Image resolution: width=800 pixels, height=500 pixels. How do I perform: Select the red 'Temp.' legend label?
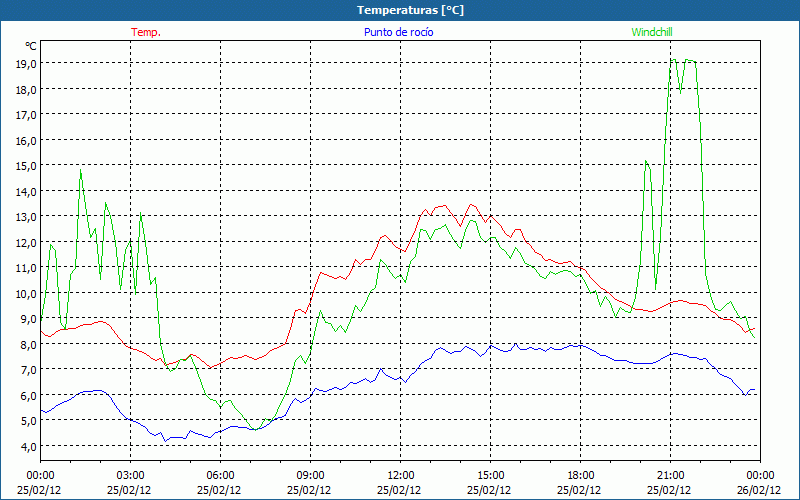tap(146, 32)
